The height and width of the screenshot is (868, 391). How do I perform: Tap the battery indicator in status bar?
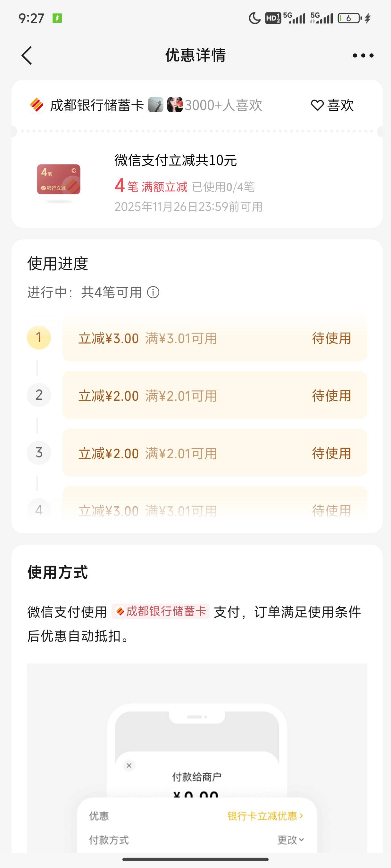point(350,18)
